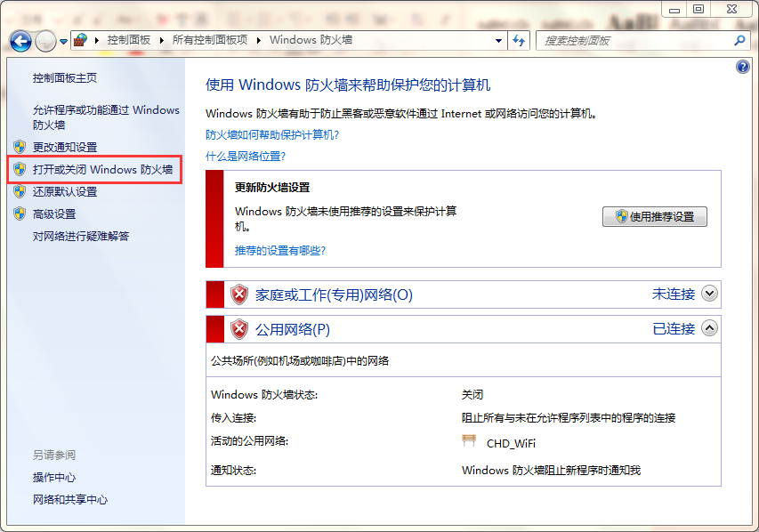Open 操作中心 under 另请参阅

[54, 478]
